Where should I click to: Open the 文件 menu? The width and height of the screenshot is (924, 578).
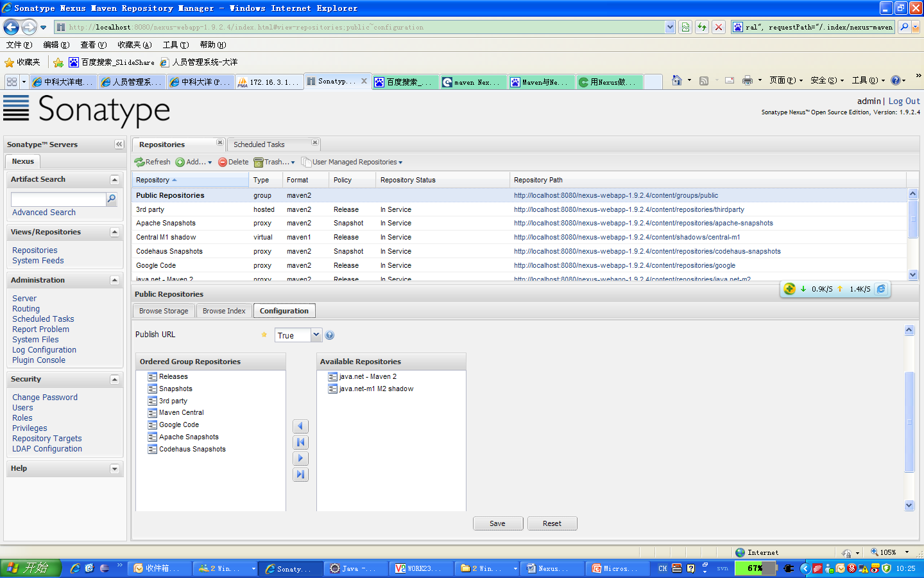pyautogui.click(x=19, y=44)
